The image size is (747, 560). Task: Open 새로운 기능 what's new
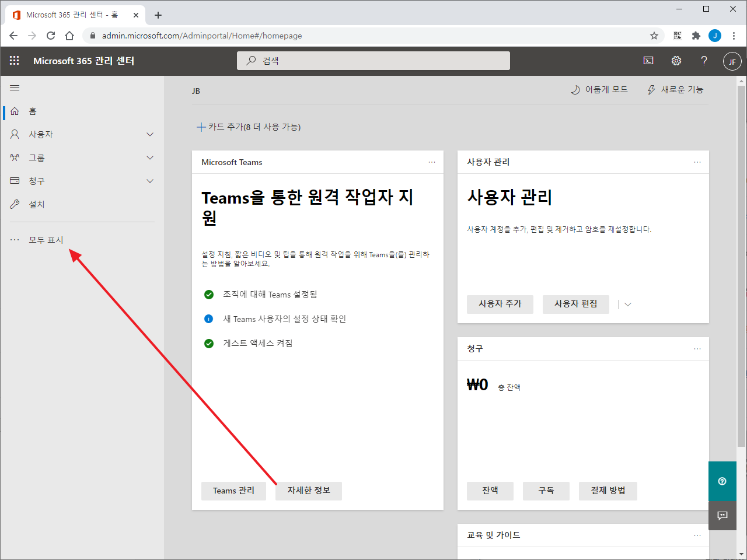(675, 89)
